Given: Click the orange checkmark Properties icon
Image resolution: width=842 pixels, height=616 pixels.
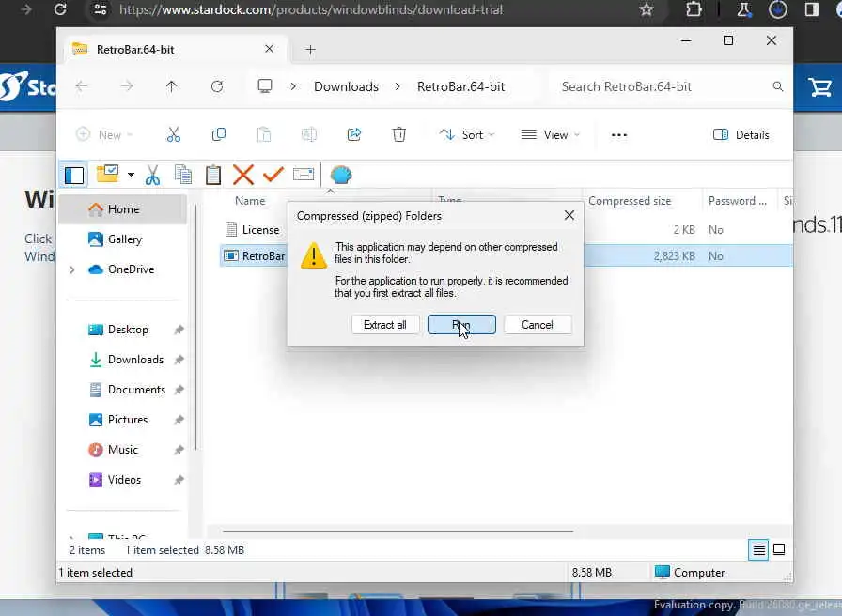Looking at the screenshot, I should click(273, 175).
